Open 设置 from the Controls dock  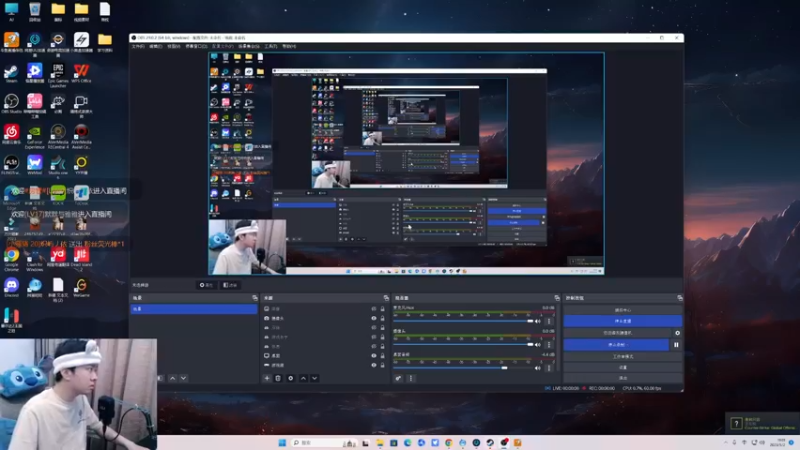tap(623, 367)
